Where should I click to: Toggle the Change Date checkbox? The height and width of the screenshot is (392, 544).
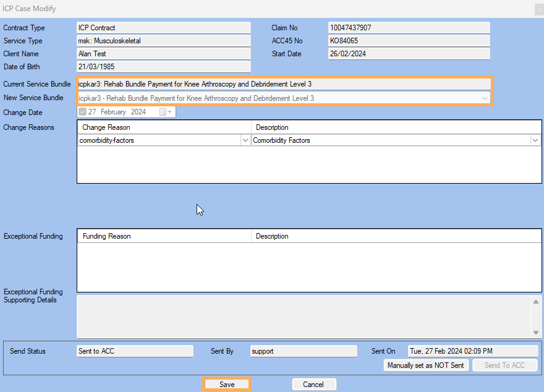pos(82,112)
